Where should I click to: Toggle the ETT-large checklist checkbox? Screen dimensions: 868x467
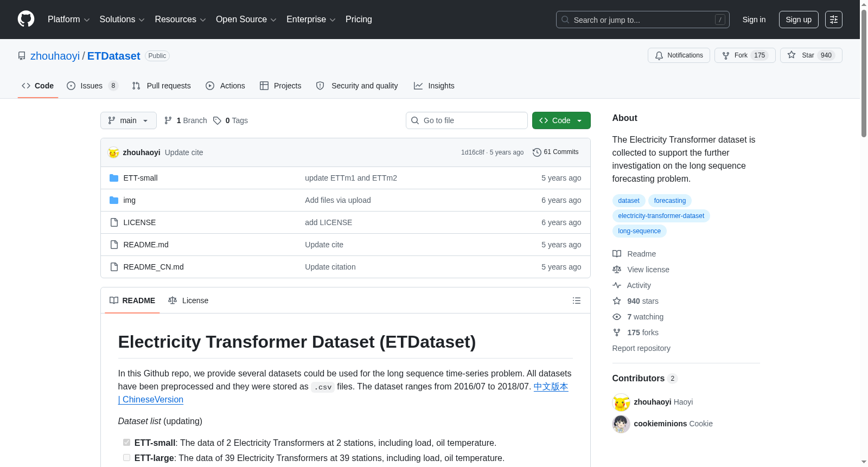pyautogui.click(x=126, y=458)
